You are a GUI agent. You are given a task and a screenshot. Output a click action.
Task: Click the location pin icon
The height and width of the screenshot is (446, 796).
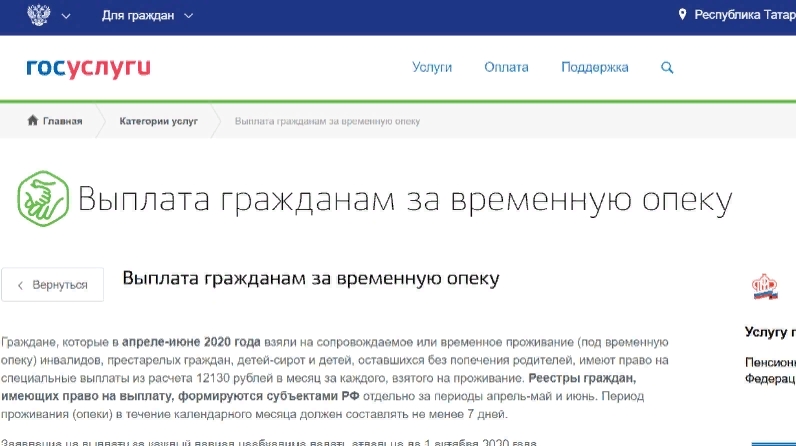(683, 16)
